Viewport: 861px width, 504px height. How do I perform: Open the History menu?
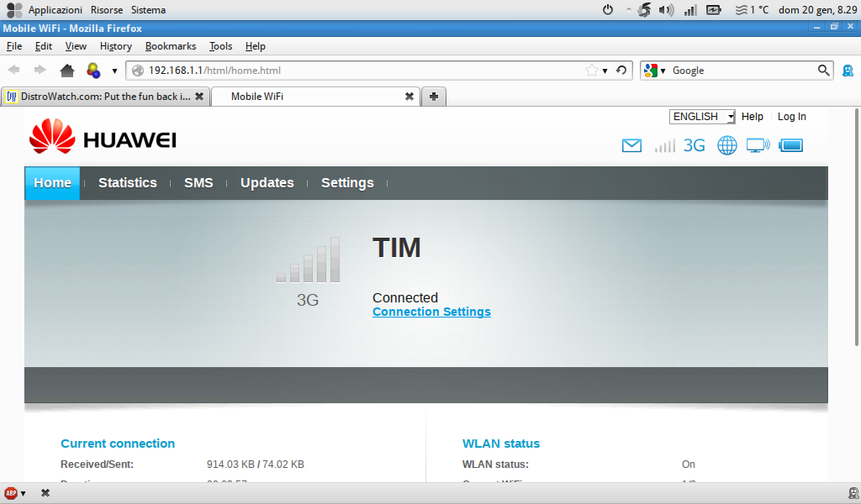click(x=116, y=46)
